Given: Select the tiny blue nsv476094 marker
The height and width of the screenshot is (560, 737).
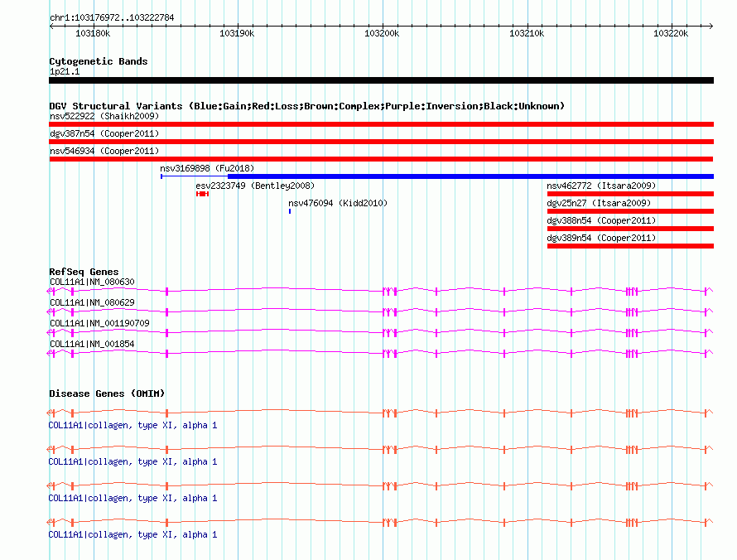Looking at the screenshot, I should pos(290,211).
